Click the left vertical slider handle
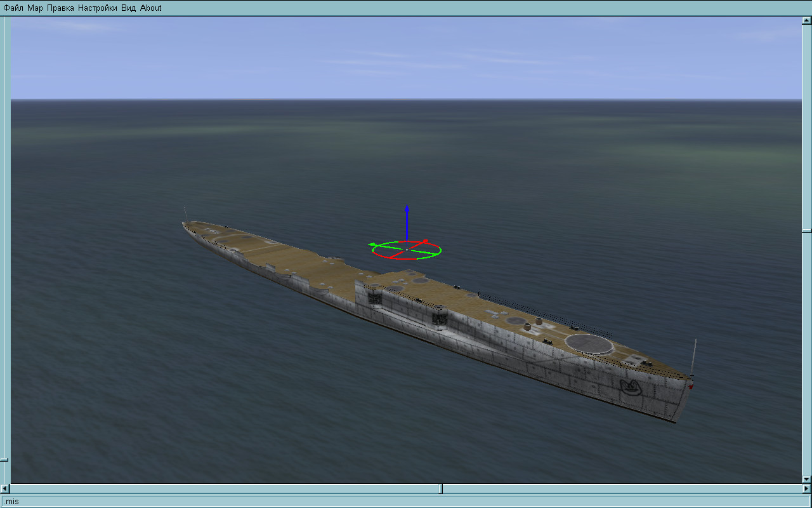Screen dimensions: 812x508 click(x=4, y=459)
